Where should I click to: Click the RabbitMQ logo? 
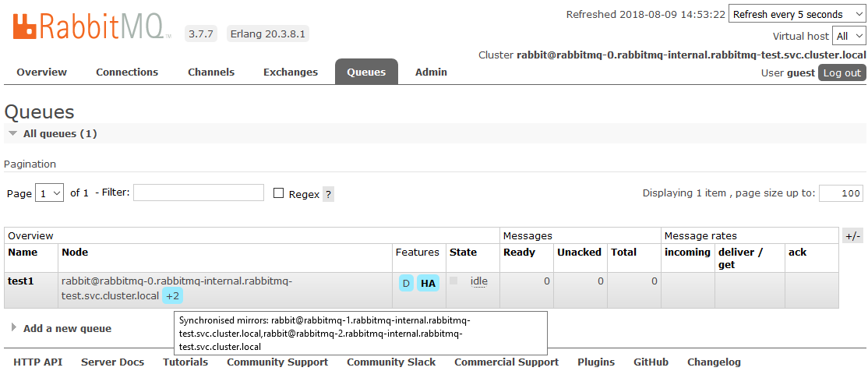[92, 26]
